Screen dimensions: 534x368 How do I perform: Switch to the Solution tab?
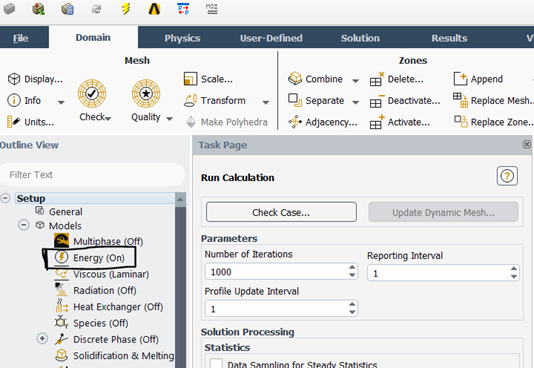pos(360,38)
